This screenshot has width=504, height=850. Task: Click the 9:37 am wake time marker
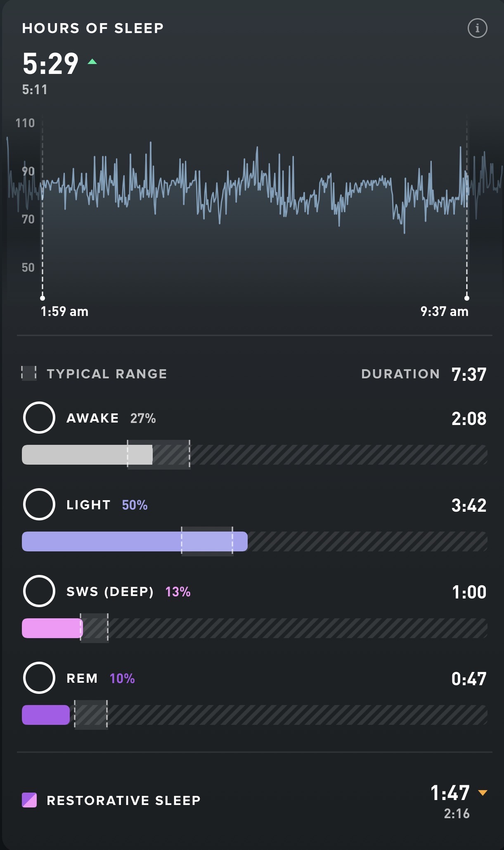coord(467,298)
